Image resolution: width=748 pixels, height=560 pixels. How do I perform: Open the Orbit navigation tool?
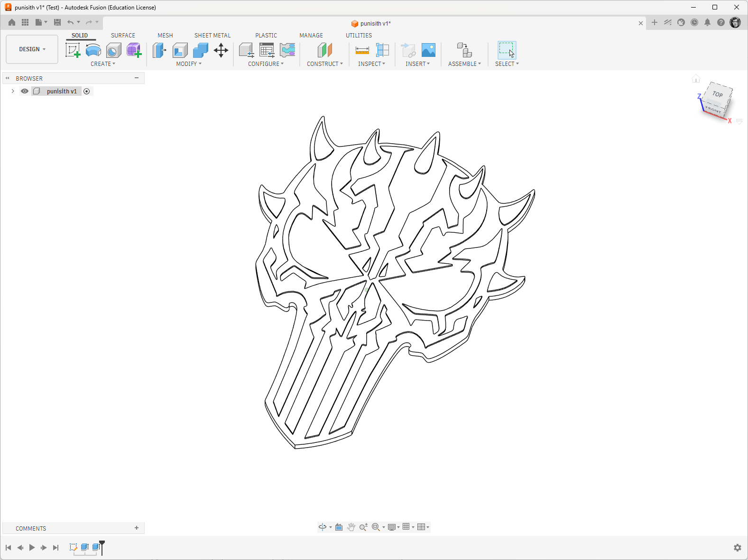coord(323,527)
